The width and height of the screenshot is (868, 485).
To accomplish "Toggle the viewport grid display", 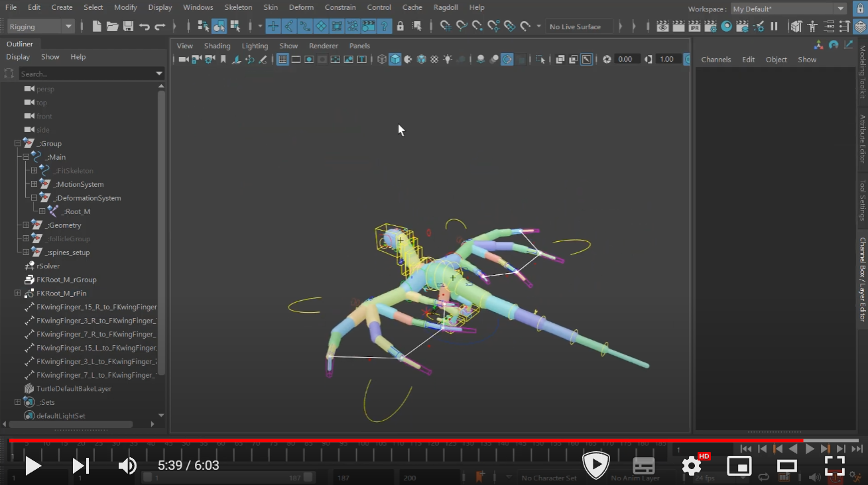I will tap(282, 60).
